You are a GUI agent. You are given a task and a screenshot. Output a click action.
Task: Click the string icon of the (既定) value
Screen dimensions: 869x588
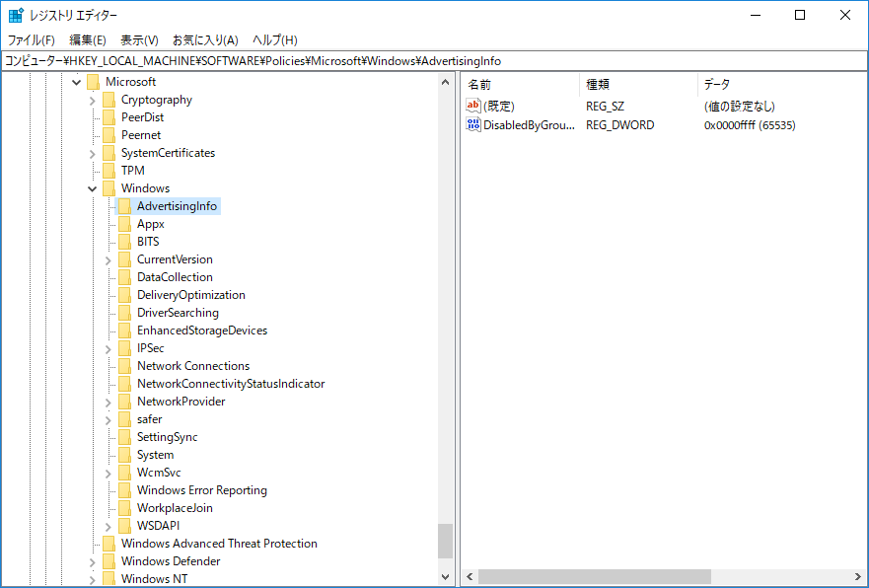tap(473, 106)
